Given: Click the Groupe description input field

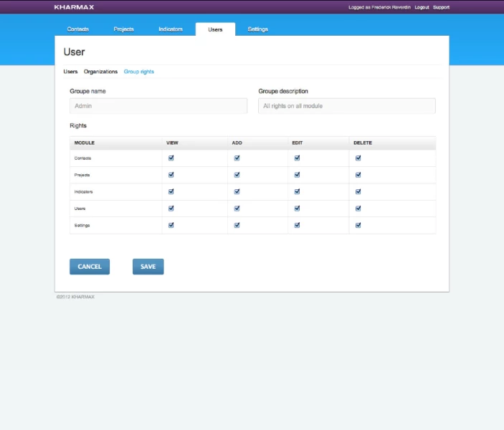Looking at the screenshot, I should (346, 106).
